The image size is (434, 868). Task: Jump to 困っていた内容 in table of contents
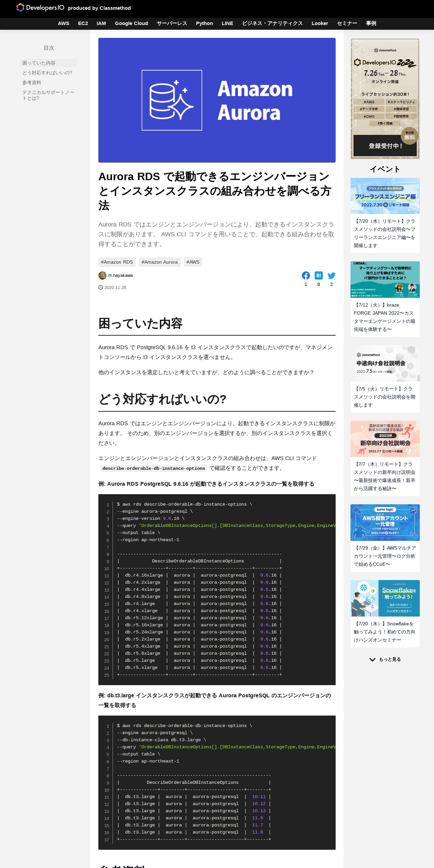(49, 63)
